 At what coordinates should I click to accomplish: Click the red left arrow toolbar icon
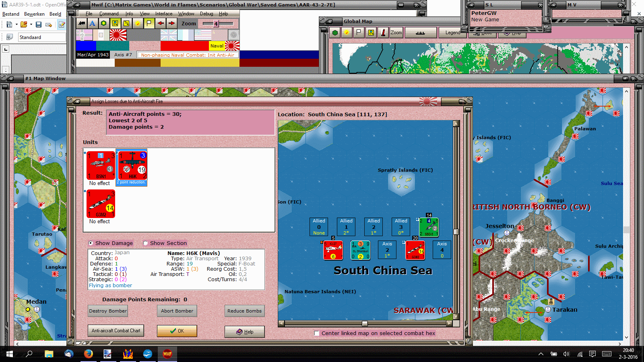160,23
